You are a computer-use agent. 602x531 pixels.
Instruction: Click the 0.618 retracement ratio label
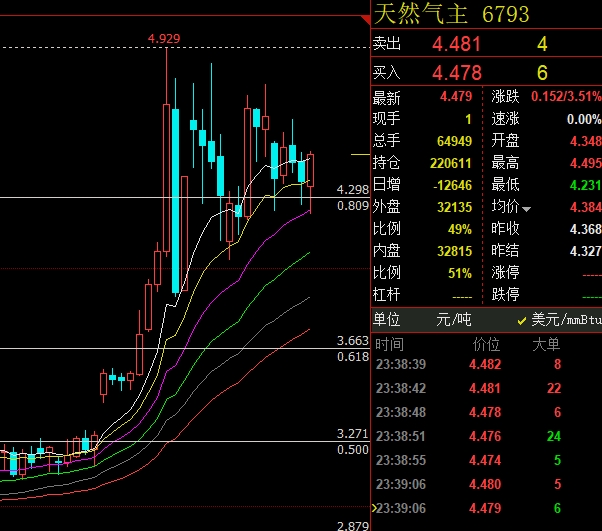click(352, 357)
